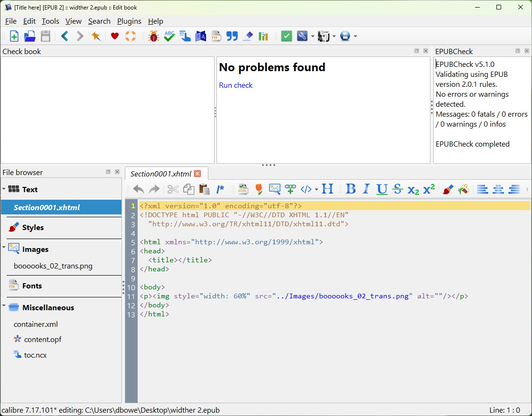Click the red bug Check Book icon
This screenshot has height=416, width=532.
pos(153,36)
